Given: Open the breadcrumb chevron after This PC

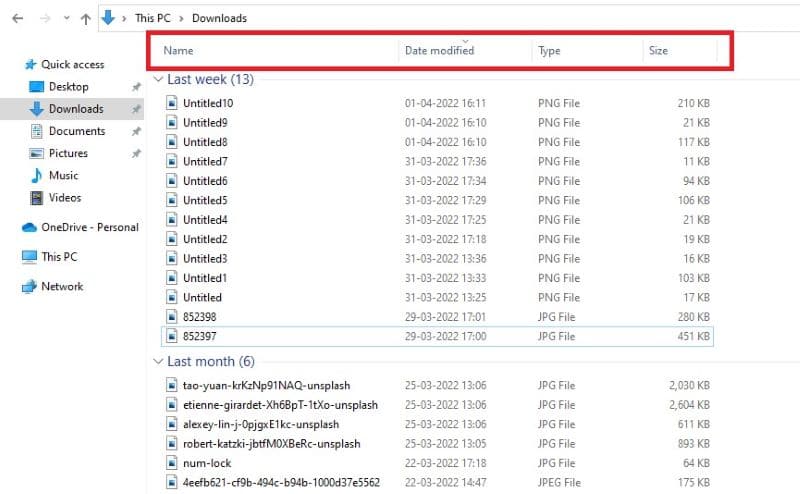Looking at the screenshot, I should 181,18.
